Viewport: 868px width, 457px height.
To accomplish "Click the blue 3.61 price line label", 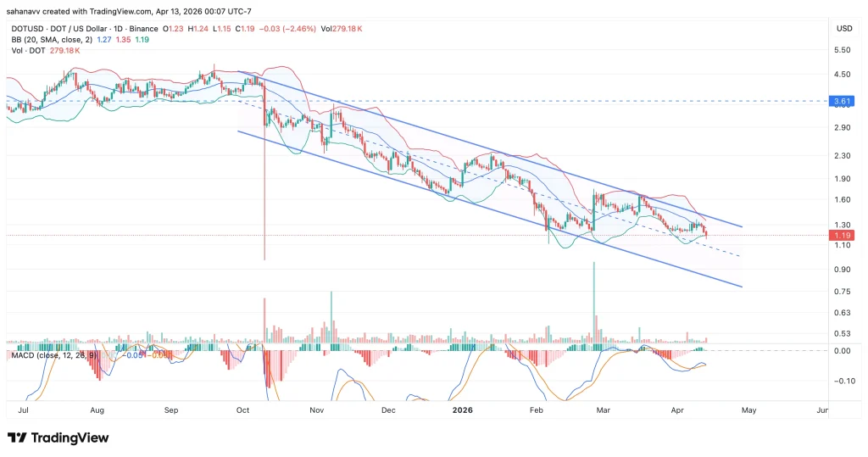I will click(842, 101).
